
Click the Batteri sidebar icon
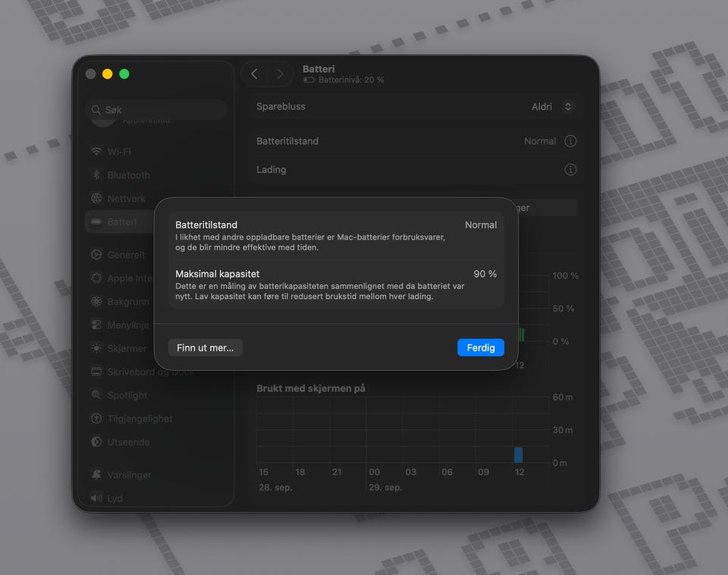point(96,222)
